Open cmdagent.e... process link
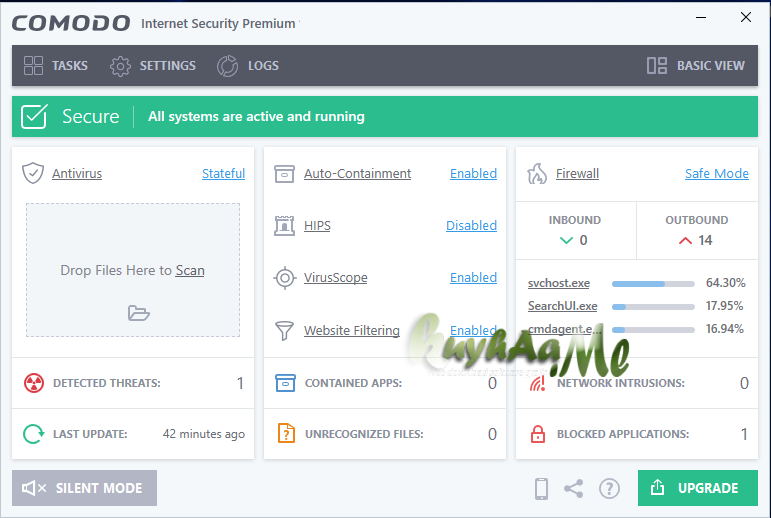The width and height of the screenshot is (771, 518). (564, 329)
